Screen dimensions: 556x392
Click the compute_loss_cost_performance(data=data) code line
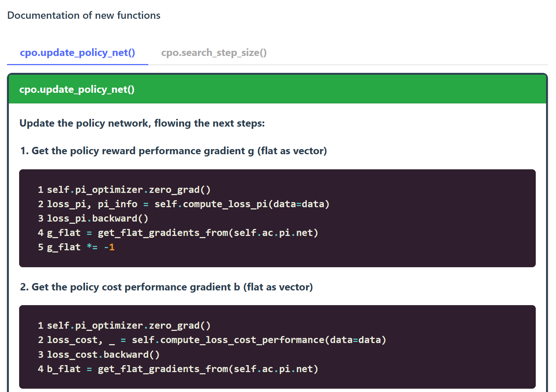[216, 340]
